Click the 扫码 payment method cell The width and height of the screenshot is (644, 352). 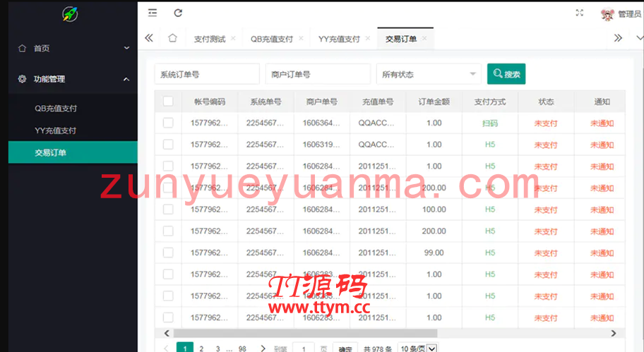(x=490, y=123)
